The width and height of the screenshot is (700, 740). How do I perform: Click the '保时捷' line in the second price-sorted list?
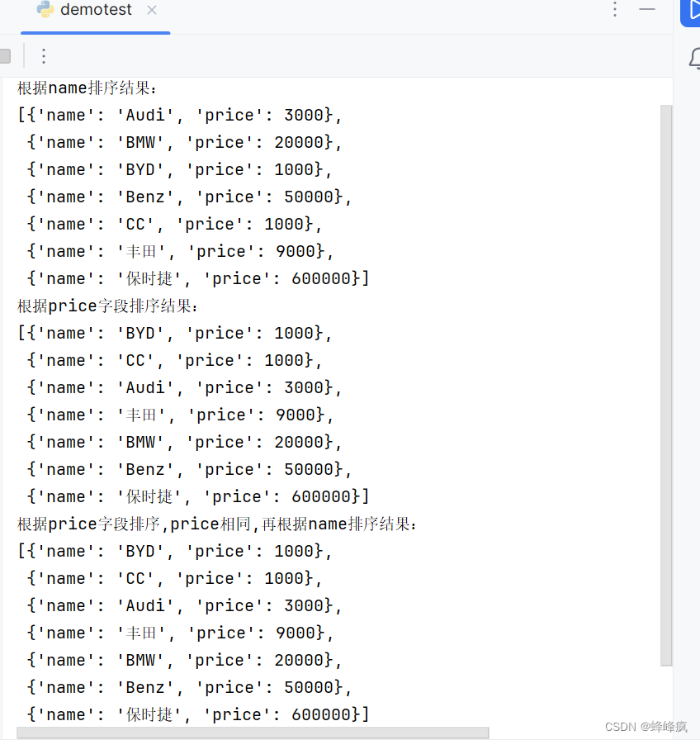(x=197, y=497)
